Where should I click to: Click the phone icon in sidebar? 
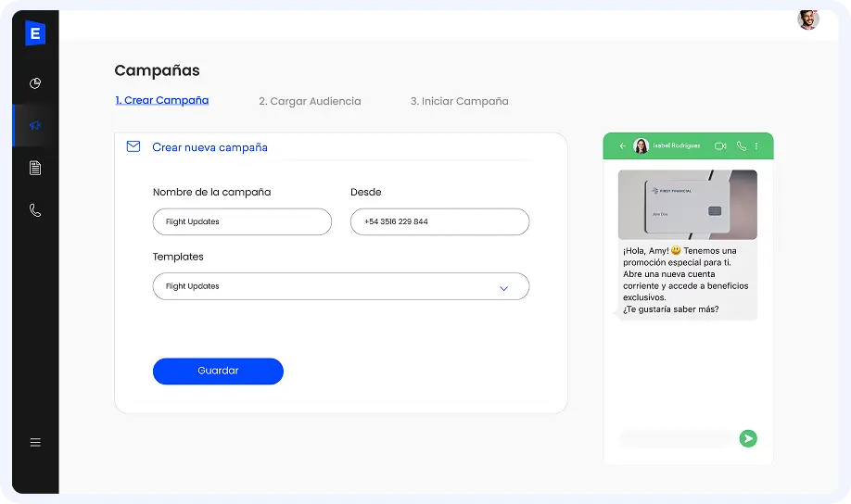[x=35, y=210]
